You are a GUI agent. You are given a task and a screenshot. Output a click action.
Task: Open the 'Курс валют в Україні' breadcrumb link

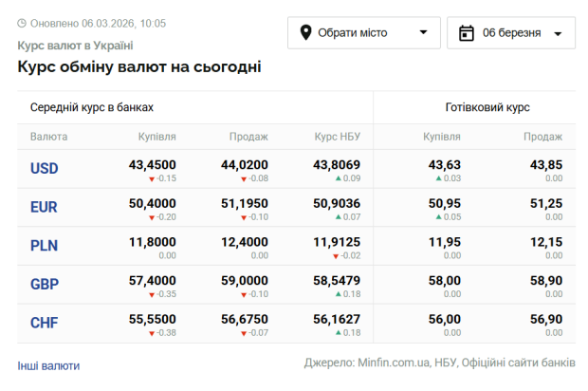click(x=75, y=45)
